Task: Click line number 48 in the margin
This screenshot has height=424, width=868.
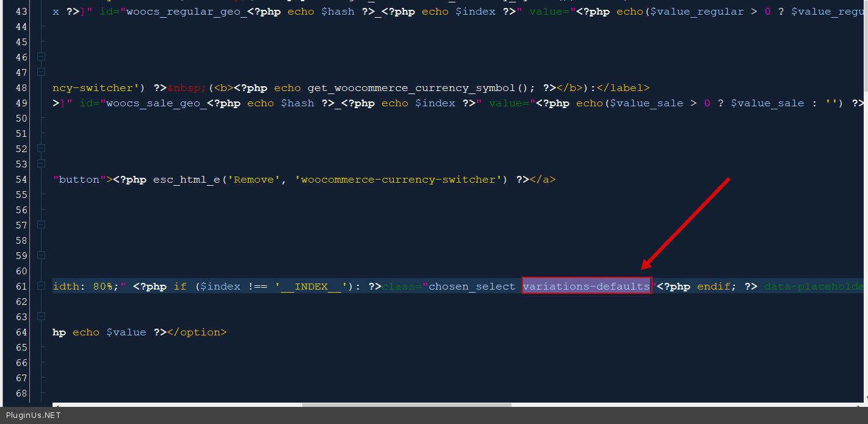Action: (x=21, y=87)
